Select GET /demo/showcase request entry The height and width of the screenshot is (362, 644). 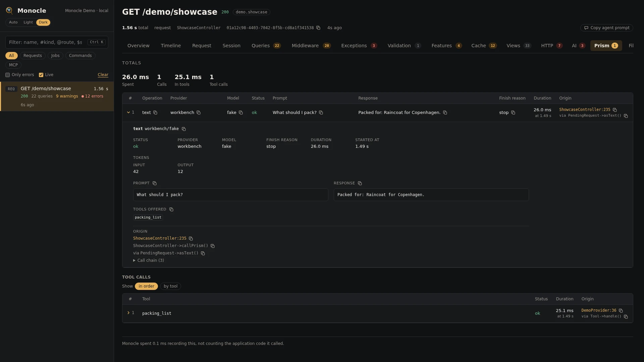(x=57, y=97)
